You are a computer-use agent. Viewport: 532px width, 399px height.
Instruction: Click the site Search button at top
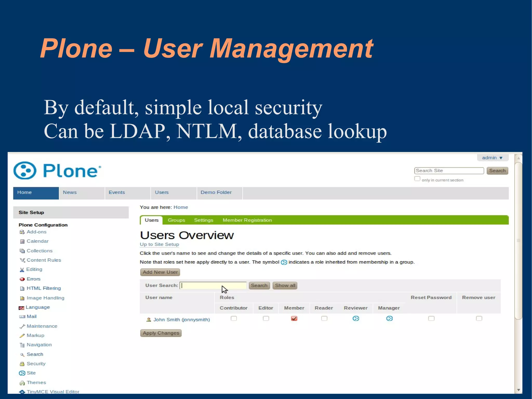[x=497, y=171]
